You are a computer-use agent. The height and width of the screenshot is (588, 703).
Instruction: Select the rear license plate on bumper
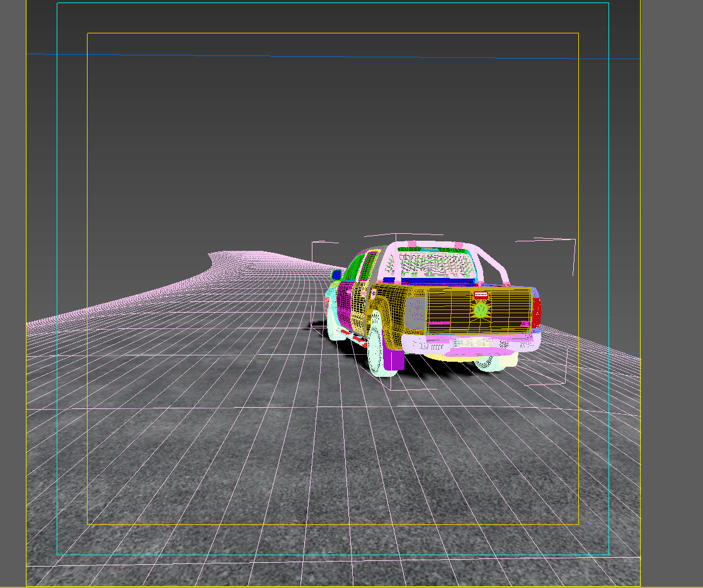tap(472, 343)
